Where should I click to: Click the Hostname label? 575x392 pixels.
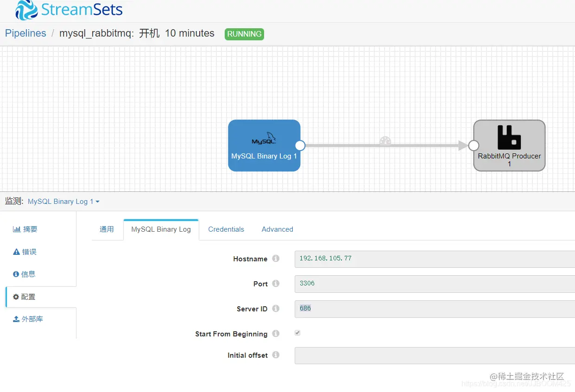[x=250, y=259]
